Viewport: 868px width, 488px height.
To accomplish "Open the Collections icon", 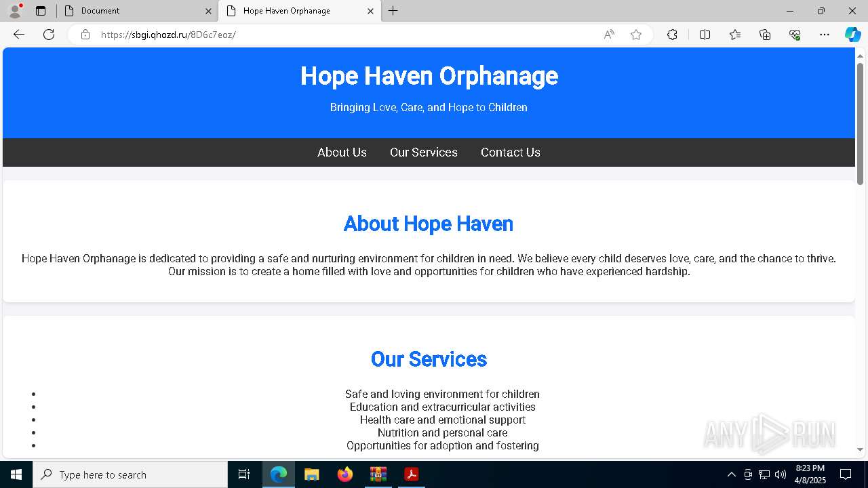I will pos(765,35).
